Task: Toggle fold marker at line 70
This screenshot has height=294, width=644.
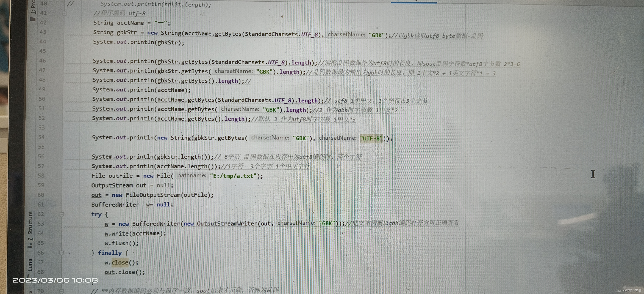Action: tap(61, 291)
